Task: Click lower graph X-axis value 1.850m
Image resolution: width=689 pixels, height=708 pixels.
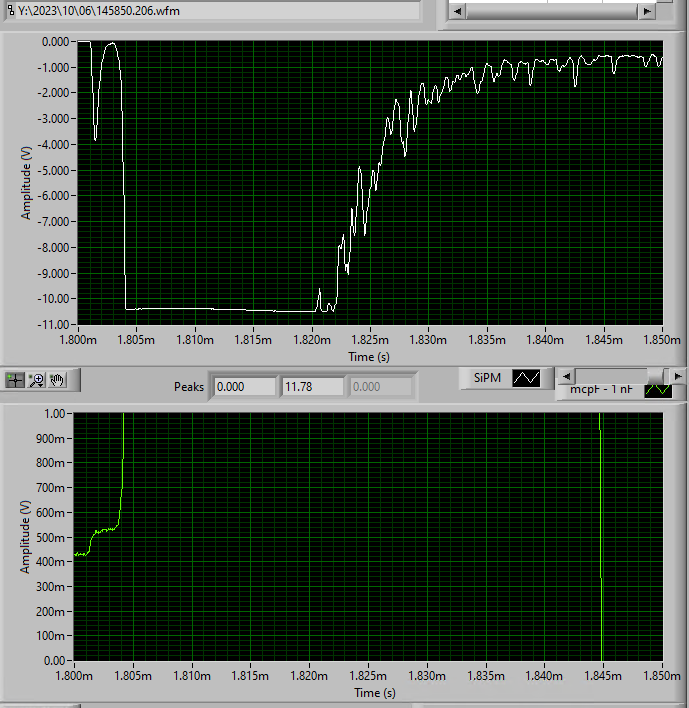Action: tap(661, 676)
